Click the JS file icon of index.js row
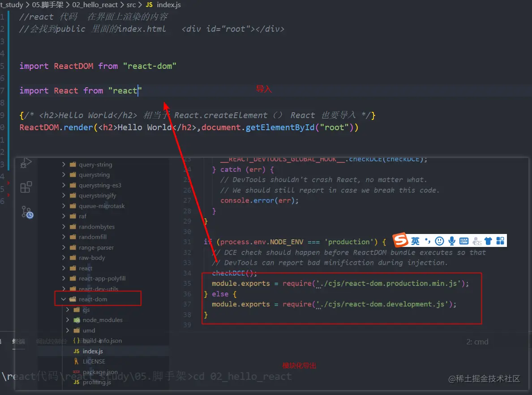 click(76, 351)
